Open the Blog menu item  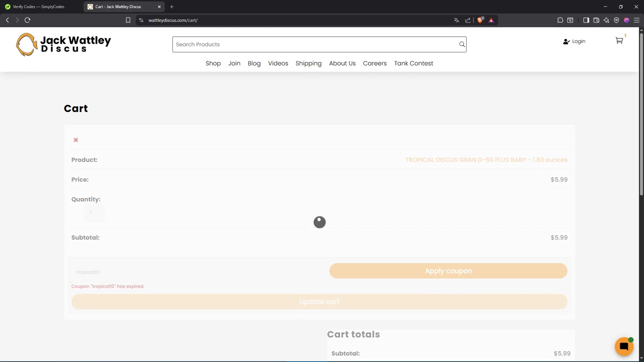(x=254, y=63)
